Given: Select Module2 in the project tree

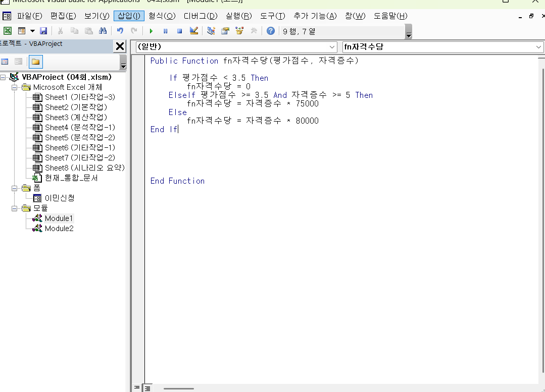Looking at the screenshot, I should 59,229.
